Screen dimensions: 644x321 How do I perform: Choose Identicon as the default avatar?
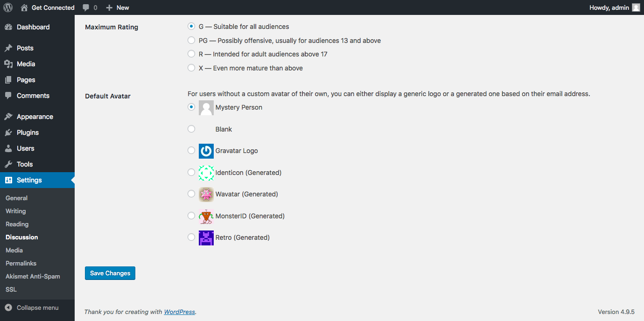point(191,172)
